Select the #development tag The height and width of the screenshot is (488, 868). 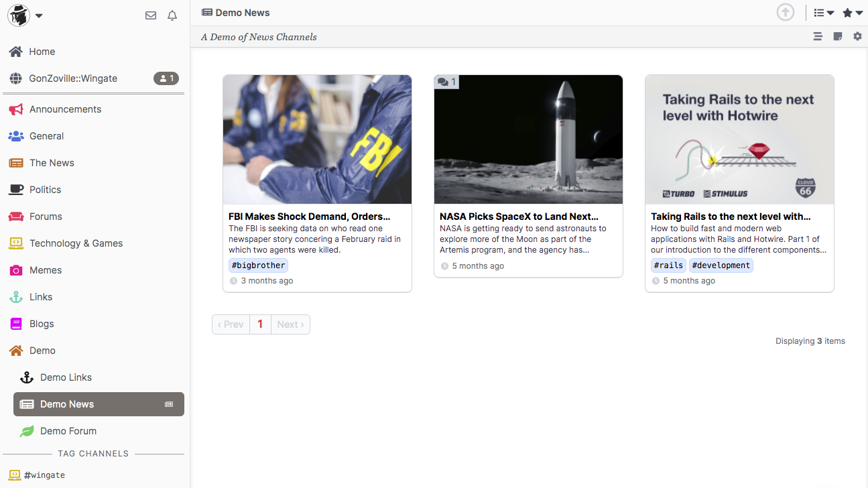(721, 265)
